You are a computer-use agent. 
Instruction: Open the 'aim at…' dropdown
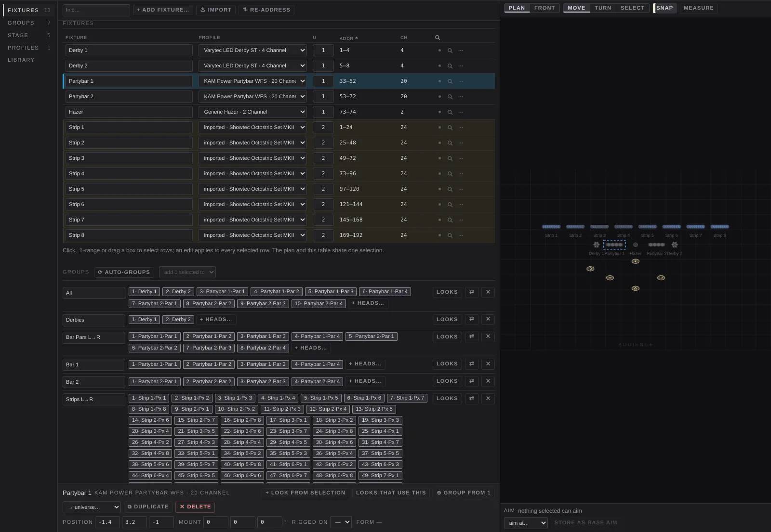click(526, 523)
